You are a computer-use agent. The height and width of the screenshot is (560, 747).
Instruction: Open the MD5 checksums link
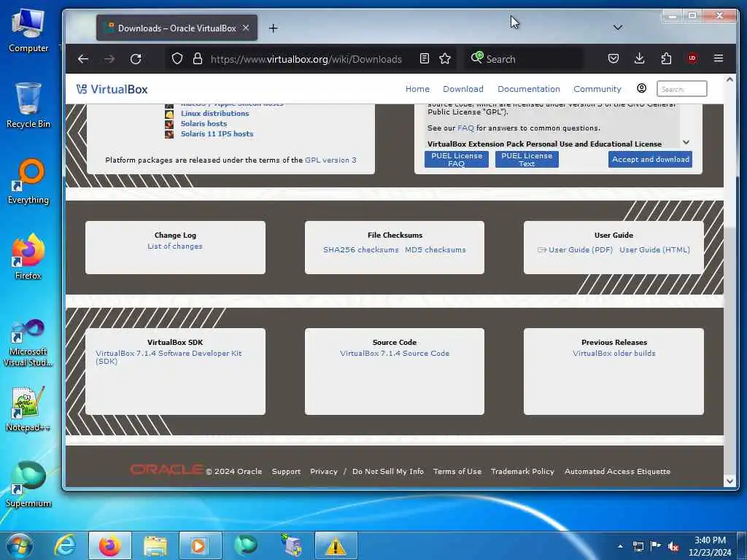[x=436, y=249]
